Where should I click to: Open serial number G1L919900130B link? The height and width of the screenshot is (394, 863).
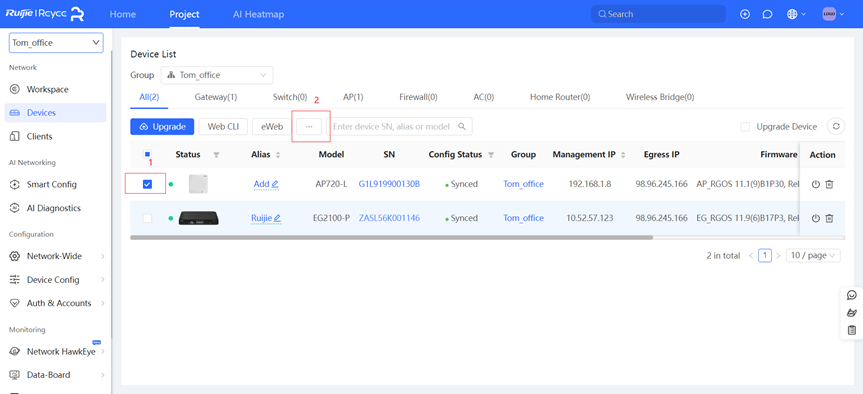[389, 184]
